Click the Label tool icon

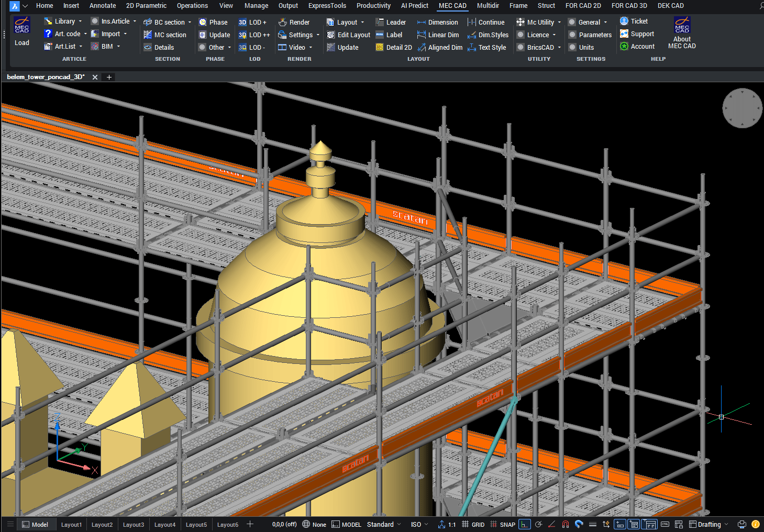point(380,35)
